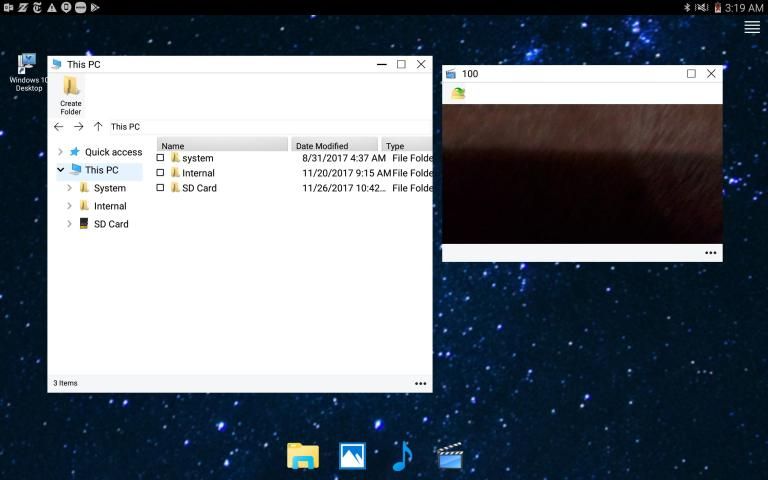Click toolbar icon in the 100 window
The image size is (768, 480).
tap(458, 93)
